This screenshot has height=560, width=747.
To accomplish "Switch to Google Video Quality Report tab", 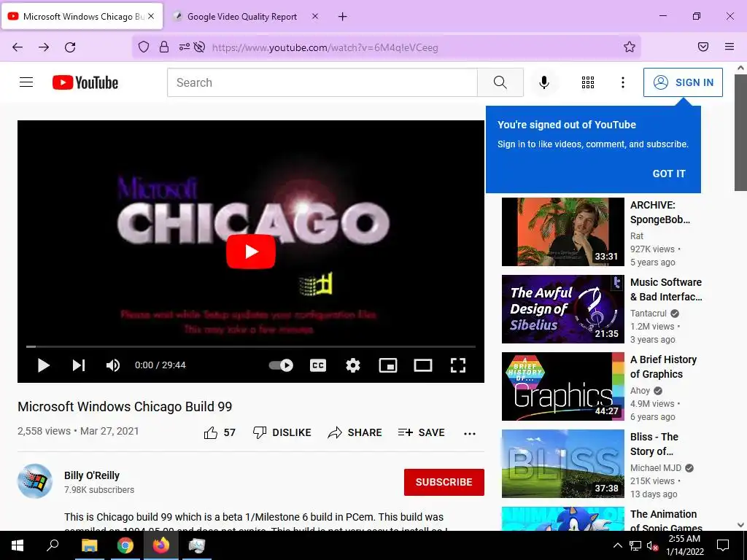I will 241,17.
